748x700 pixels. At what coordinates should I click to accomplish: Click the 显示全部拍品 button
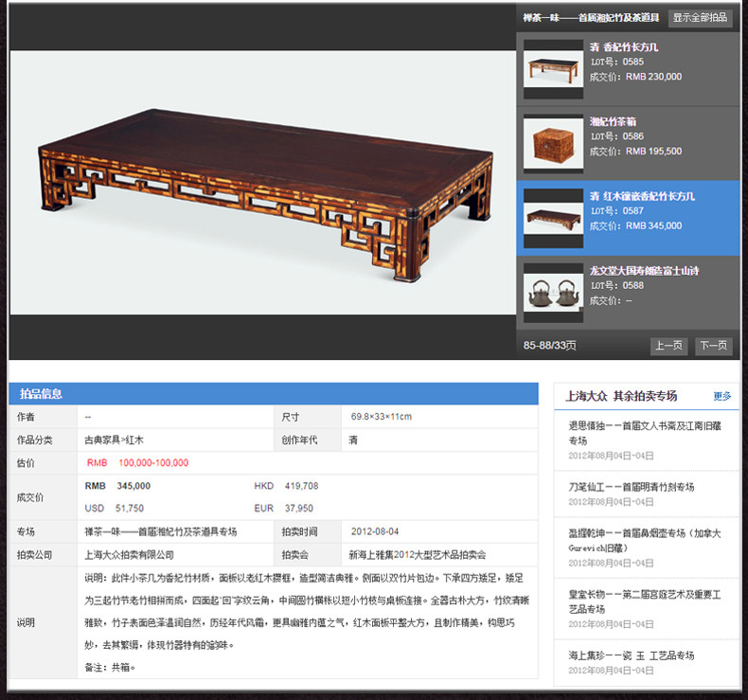(x=700, y=18)
